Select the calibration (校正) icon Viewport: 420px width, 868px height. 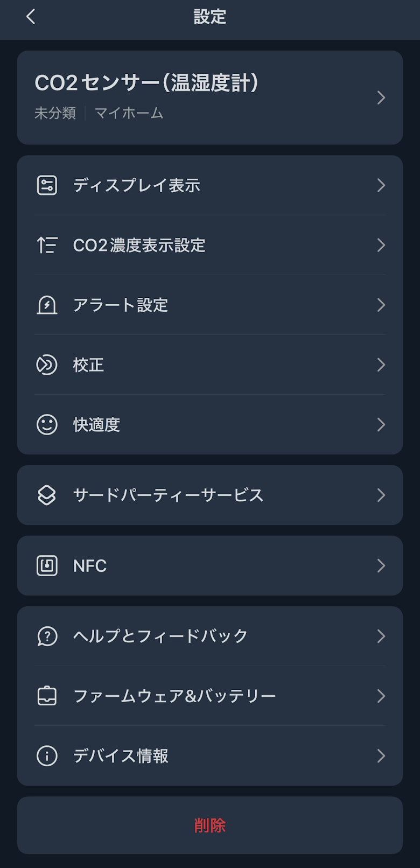pyautogui.click(x=47, y=365)
